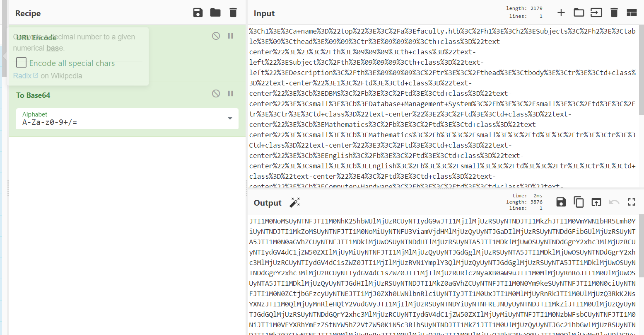Viewport: 644px width, 335px height.
Task: Copy raw output to clipboard
Action: pyautogui.click(x=579, y=202)
